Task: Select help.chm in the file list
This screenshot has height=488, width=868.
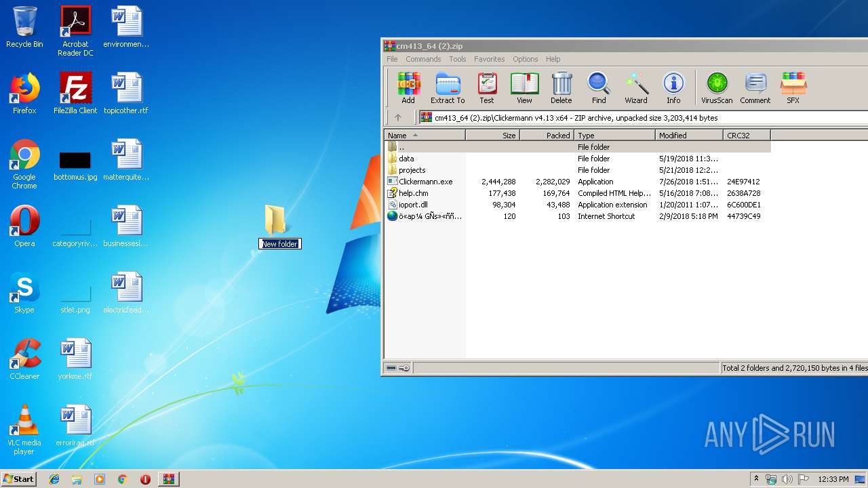Action: [x=578, y=192]
